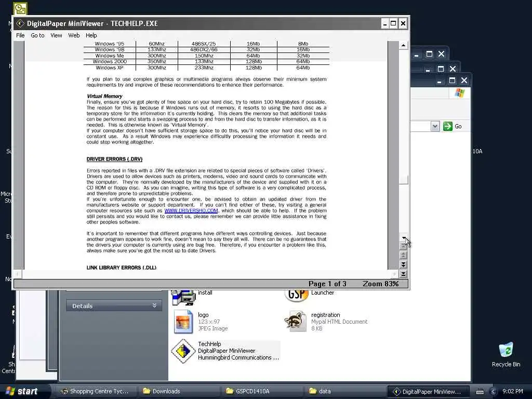Click the desktop icon above the MiniViewer window
This screenshot has width=532, height=399.
20,8
